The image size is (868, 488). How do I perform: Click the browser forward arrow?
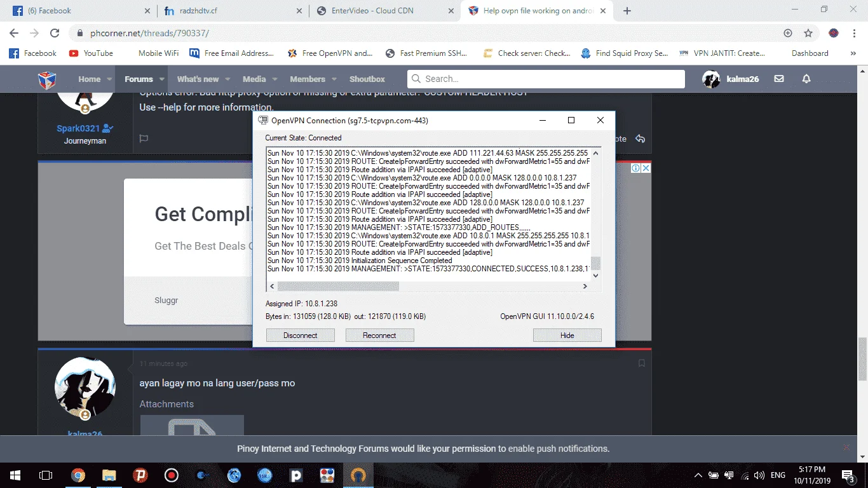34,33
